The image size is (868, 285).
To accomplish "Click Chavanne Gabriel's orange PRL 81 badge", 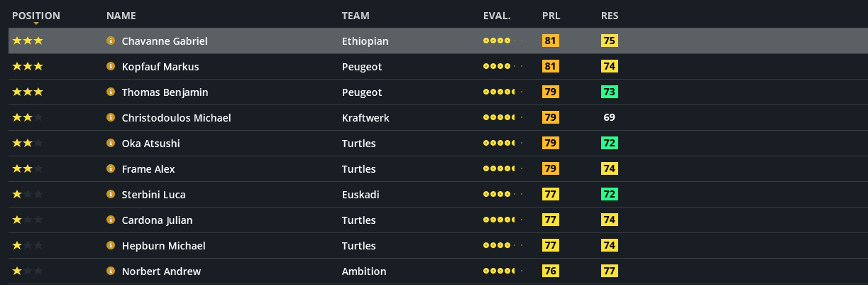I will 551,41.
